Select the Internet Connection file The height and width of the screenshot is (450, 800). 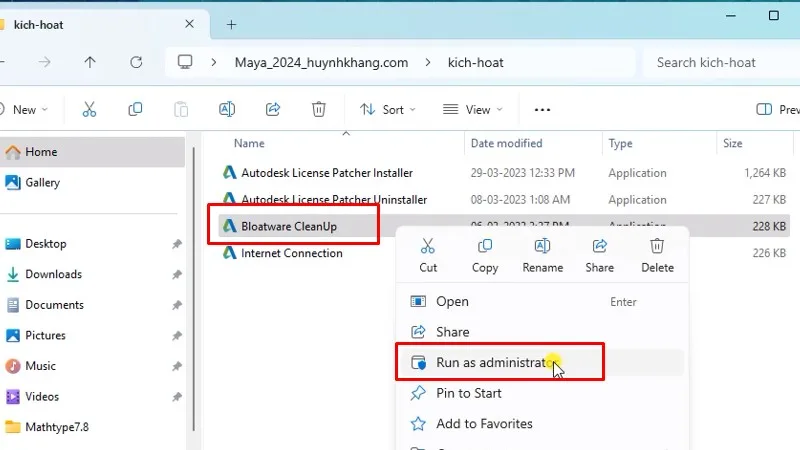point(291,253)
